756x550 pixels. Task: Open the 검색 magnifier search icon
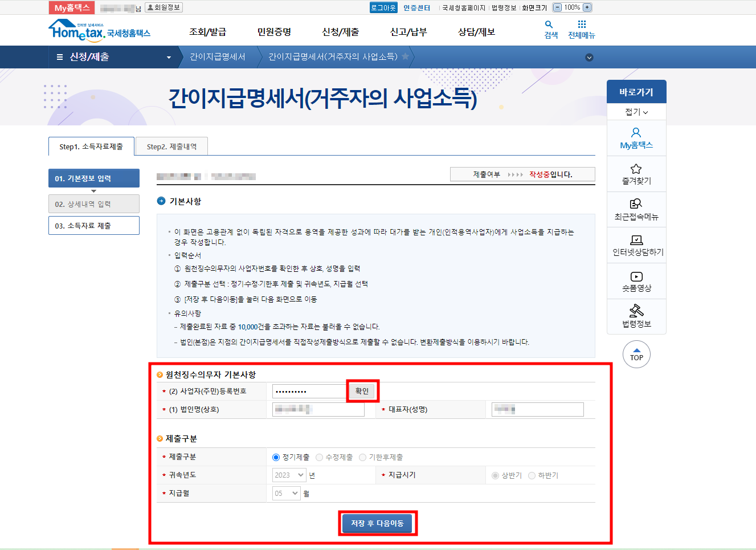tap(549, 25)
